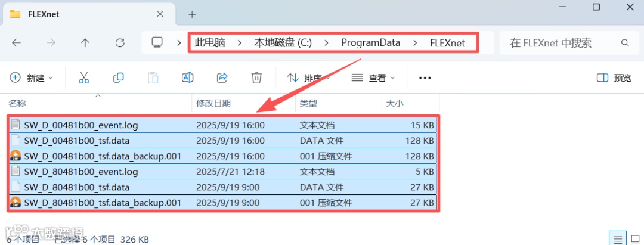Click the icon of SW_D_80481b00_event.log
644x245 pixels.
(x=16, y=172)
